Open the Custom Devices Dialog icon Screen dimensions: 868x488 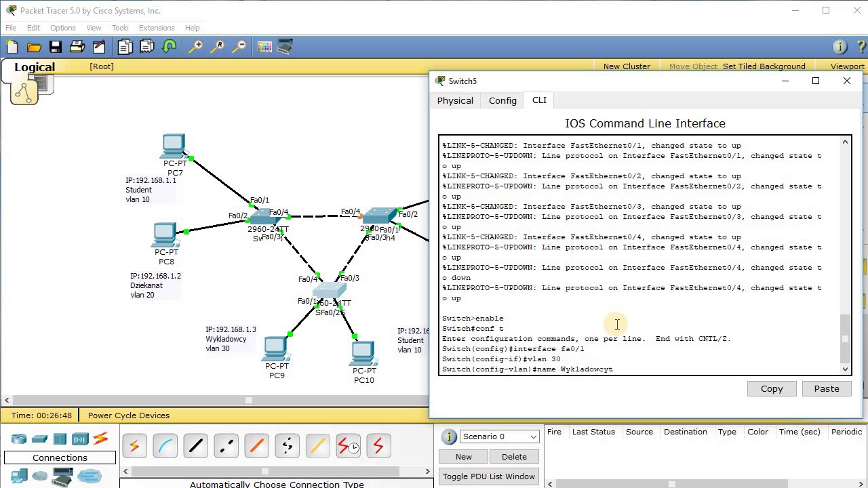[285, 47]
